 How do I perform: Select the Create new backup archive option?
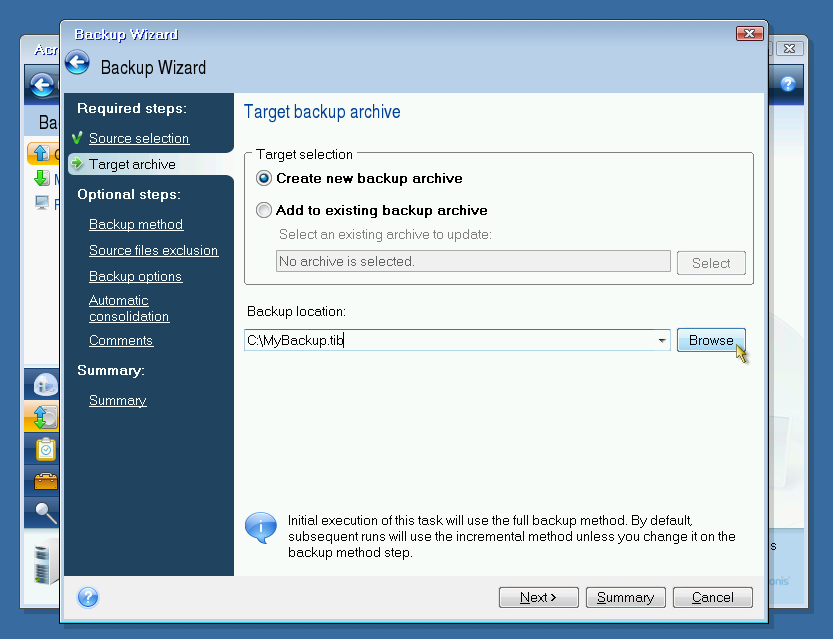(x=264, y=178)
